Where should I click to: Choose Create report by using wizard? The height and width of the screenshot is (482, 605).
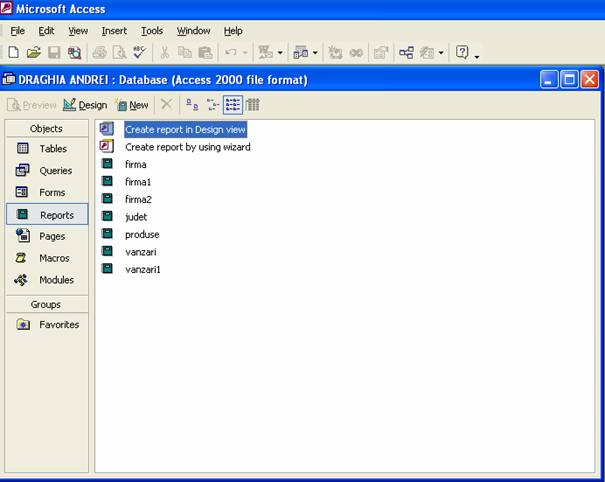point(187,146)
